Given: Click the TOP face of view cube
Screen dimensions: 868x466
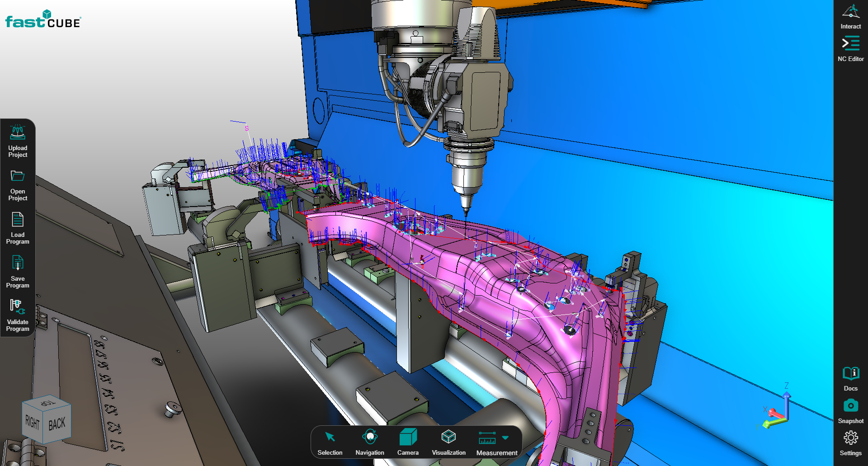Looking at the screenshot, I should click(x=47, y=402).
